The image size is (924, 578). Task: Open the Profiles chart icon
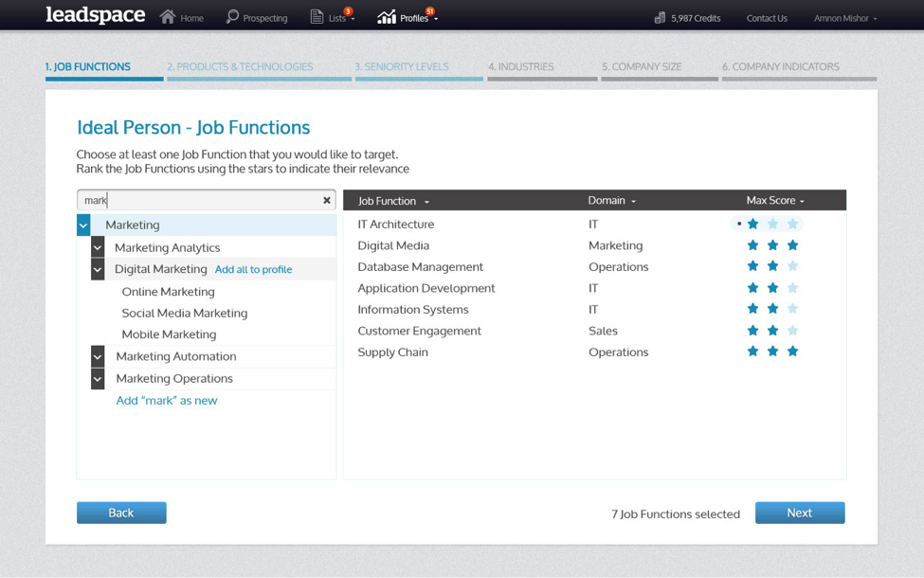tap(386, 17)
